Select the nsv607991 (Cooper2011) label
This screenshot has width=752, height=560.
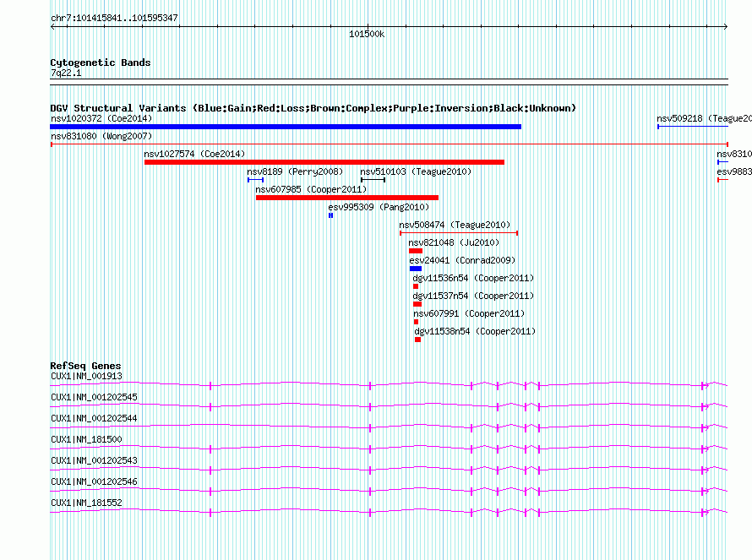point(469,313)
